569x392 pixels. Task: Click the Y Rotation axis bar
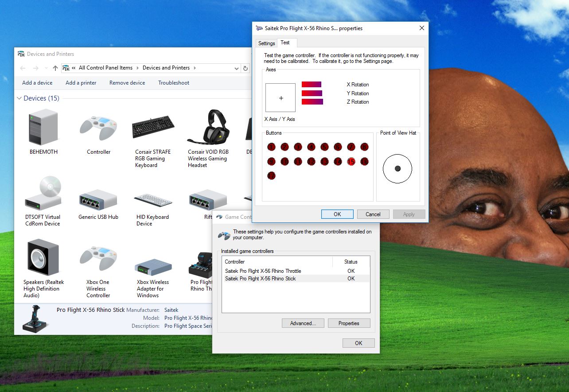[312, 93]
